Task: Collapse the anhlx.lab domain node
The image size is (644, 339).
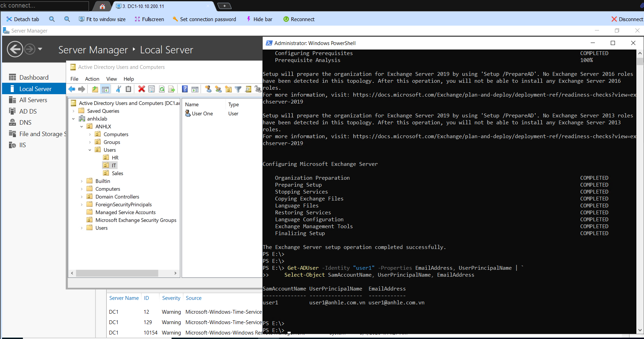Action: [73, 119]
